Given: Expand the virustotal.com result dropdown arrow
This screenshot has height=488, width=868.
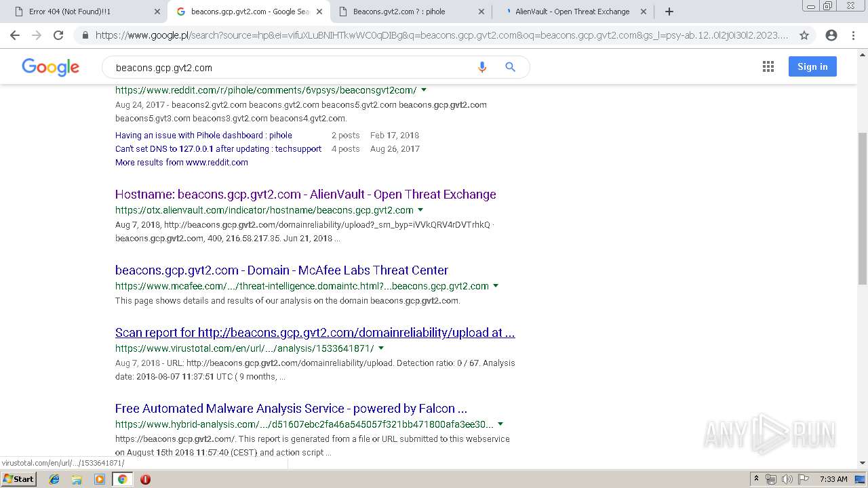Looking at the screenshot, I should click(x=381, y=348).
